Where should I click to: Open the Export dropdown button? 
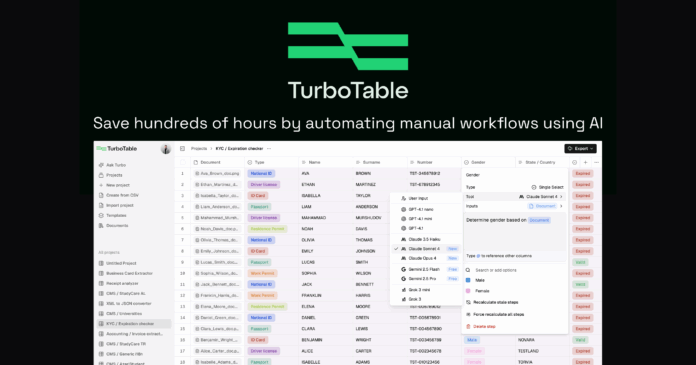pos(580,149)
